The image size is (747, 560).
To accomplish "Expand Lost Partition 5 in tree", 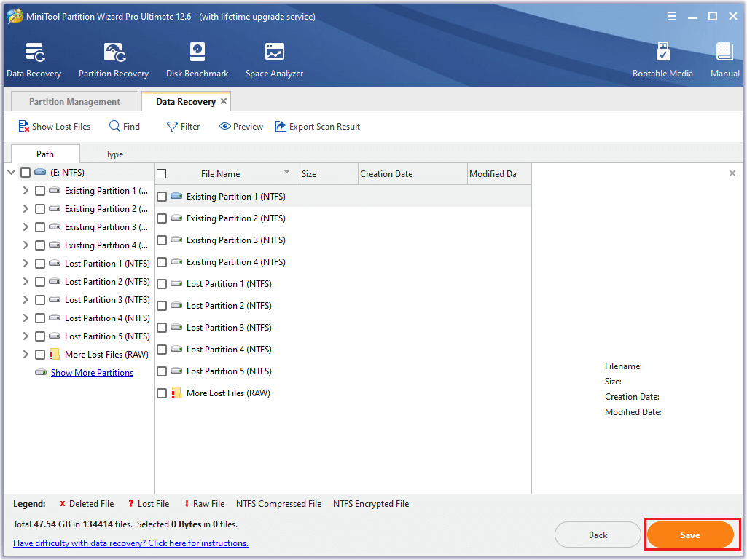I will coord(26,336).
